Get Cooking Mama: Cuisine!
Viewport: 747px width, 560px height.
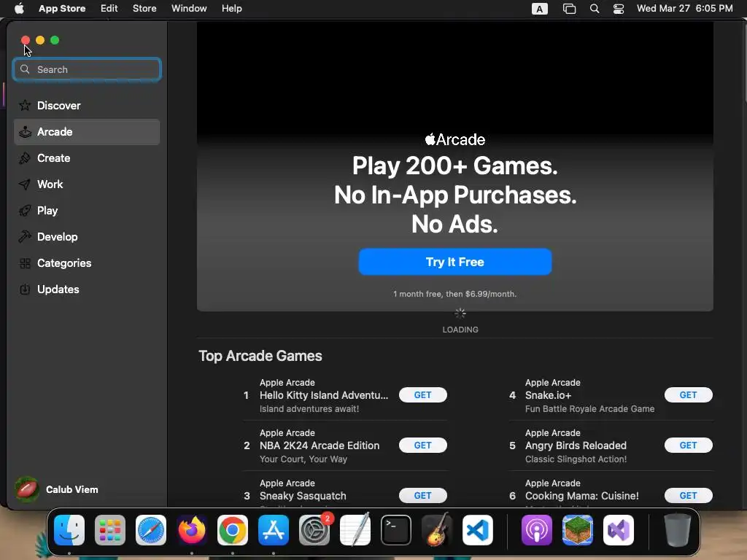[x=688, y=496]
